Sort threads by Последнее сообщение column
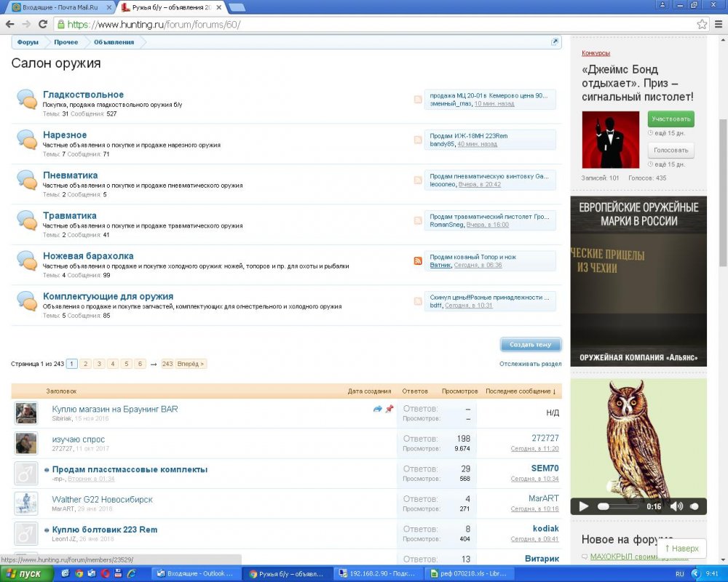 [520, 391]
